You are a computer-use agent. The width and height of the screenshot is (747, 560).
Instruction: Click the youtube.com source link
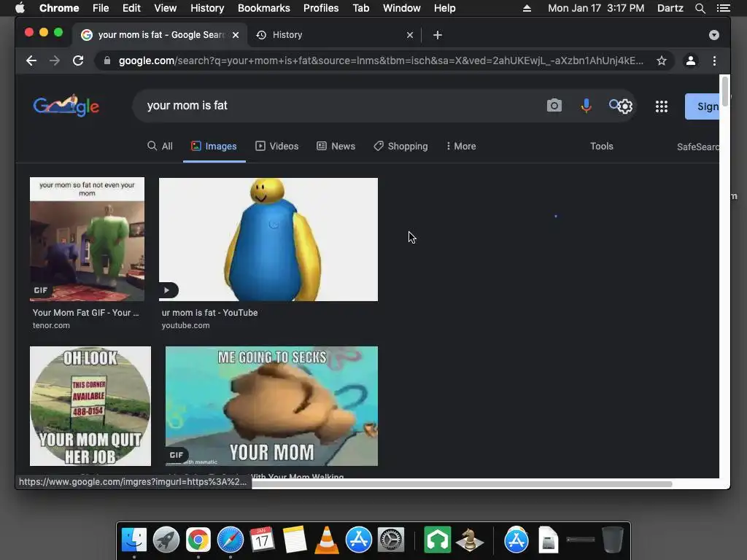[x=185, y=325]
